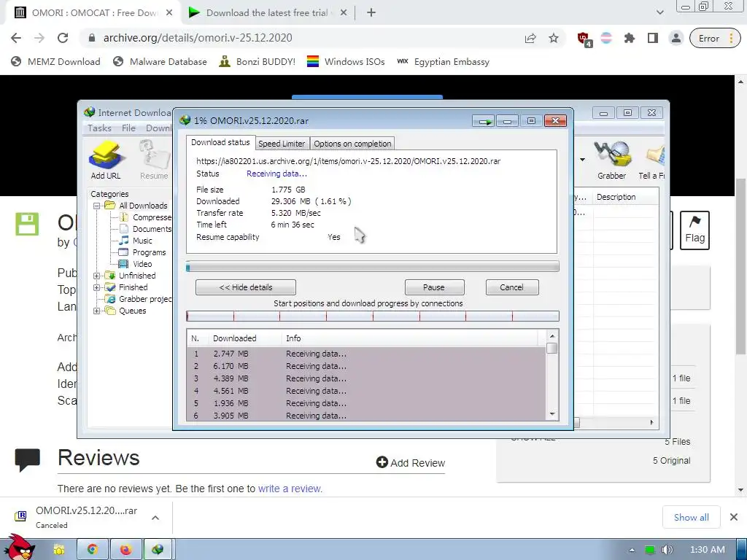Viewport: 747px width, 560px height.
Task: Click Show all downloads button
Action: coord(692,517)
